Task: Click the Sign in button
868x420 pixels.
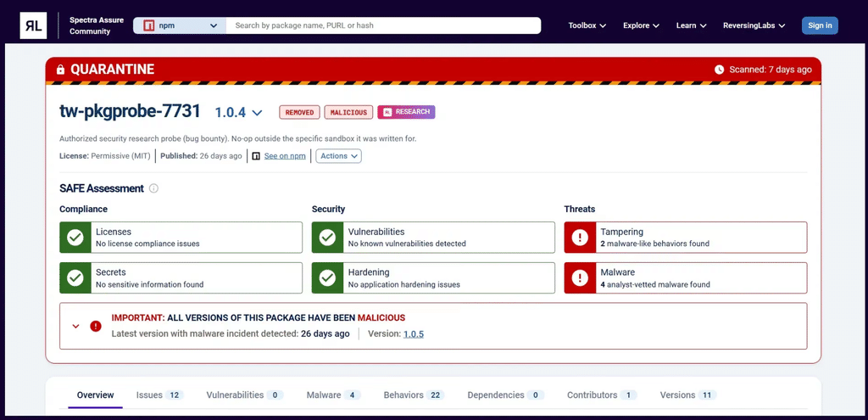Action: point(820,25)
